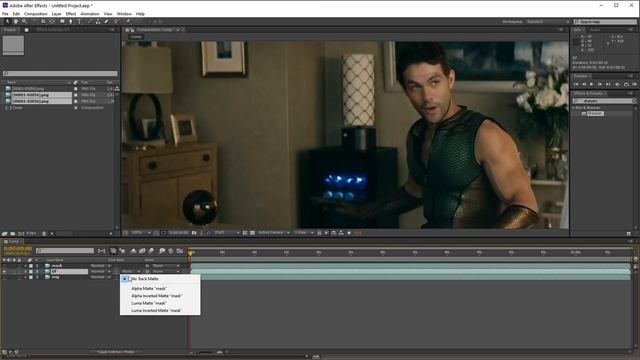The width and height of the screenshot is (640, 360).
Task: Collapse Blur & Sharpen effects category
Action: [x=573, y=108]
